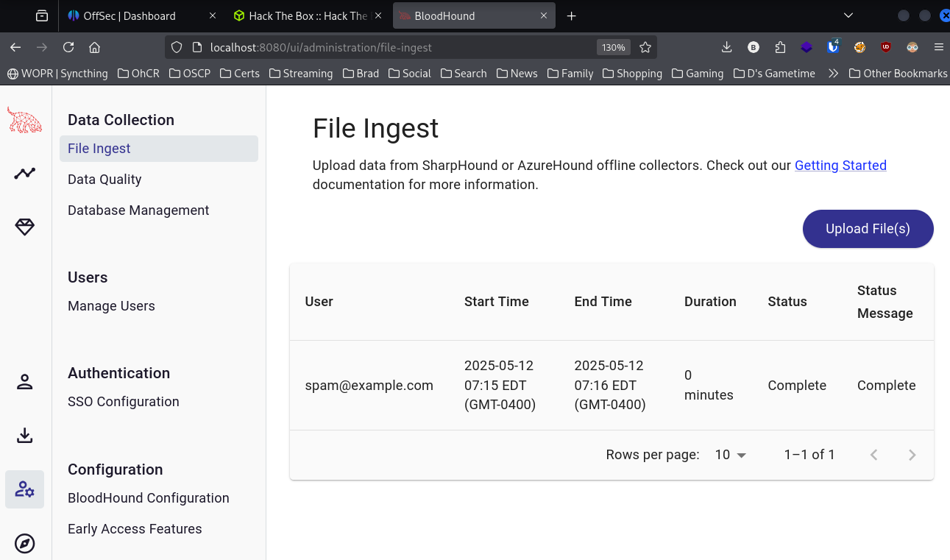The width and height of the screenshot is (950, 560).
Task: Follow the Getting Started link
Action: [x=840, y=166]
